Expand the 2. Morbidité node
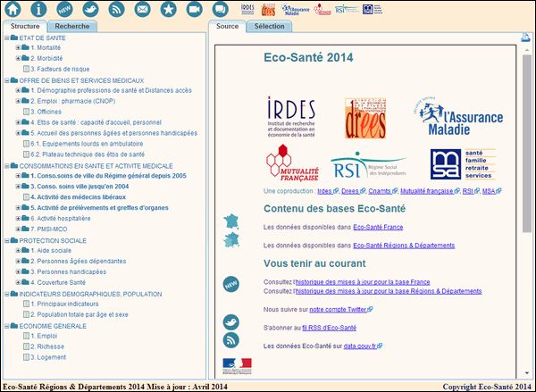Image resolution: width=536 pixels, height=392 pixels. pyautogui.click(x=18, y=58)
